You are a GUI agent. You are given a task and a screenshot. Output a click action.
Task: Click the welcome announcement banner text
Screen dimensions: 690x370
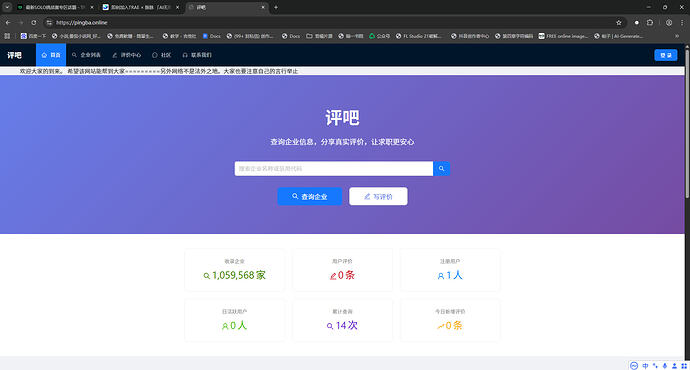click(159, 71)
